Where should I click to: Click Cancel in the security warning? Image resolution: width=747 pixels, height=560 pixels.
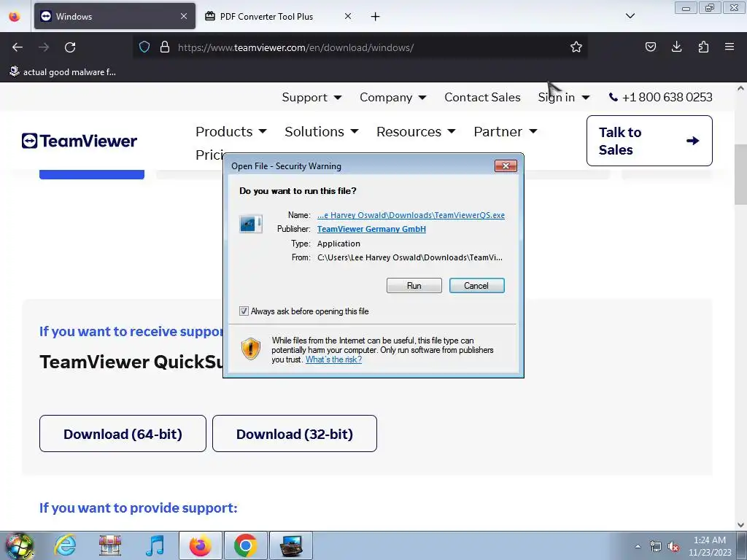tap(476, 285)
